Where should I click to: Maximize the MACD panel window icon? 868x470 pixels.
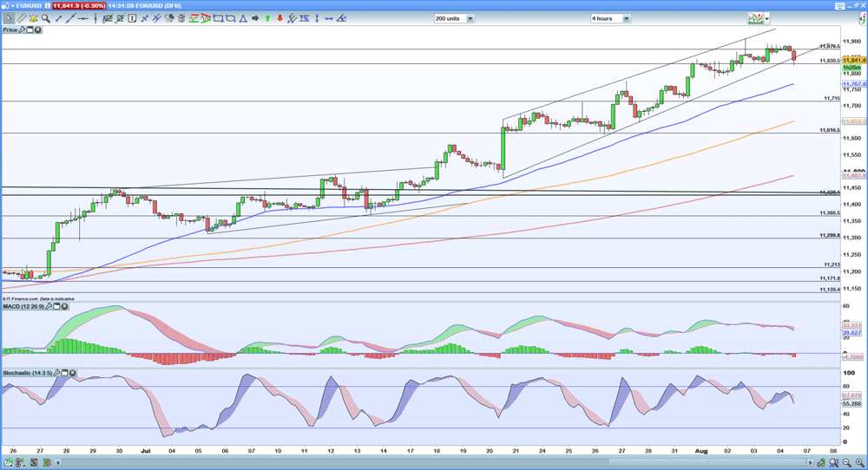57,306
